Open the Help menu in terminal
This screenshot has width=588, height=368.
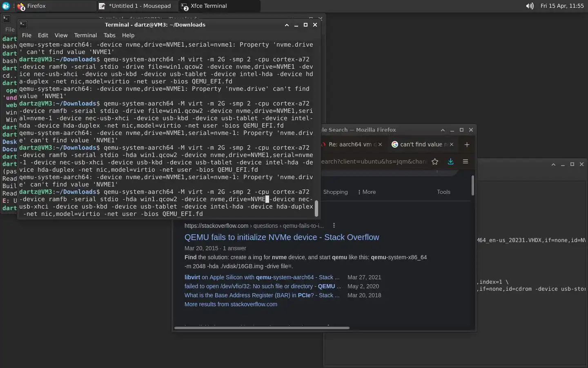pos(128,35)
